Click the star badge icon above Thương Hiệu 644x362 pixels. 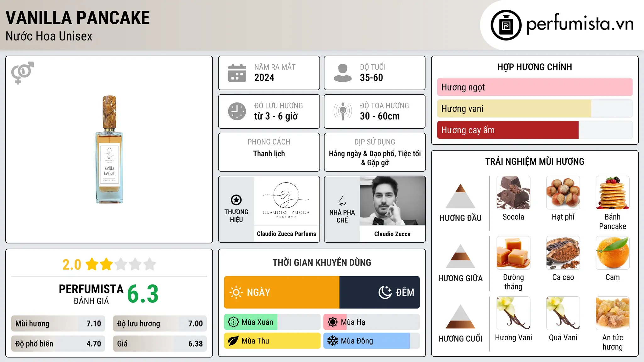(x=236, y=200)
